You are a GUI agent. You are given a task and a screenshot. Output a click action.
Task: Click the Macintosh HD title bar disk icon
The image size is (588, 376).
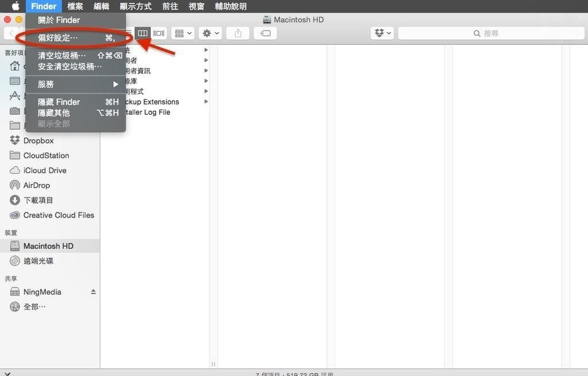266,20
